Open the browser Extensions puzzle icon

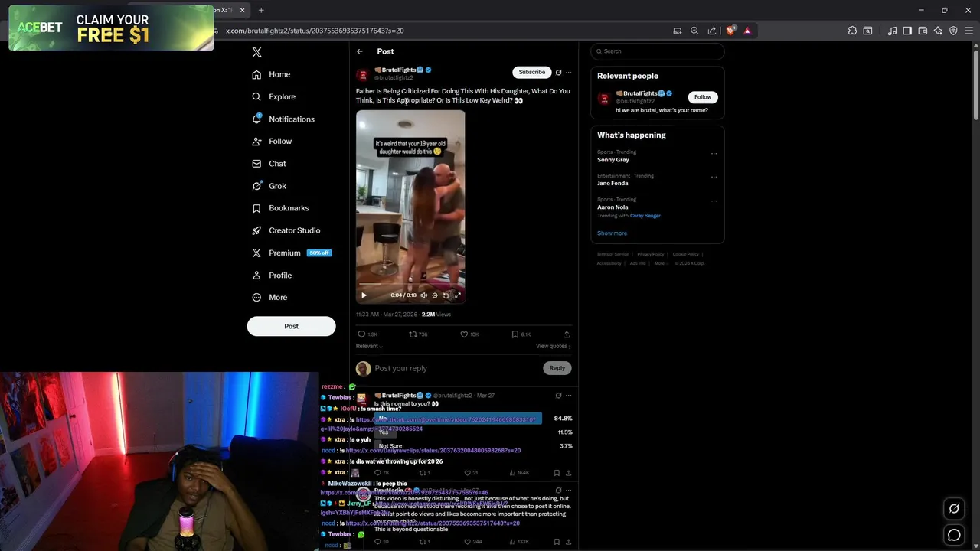(x=852, y=31)
